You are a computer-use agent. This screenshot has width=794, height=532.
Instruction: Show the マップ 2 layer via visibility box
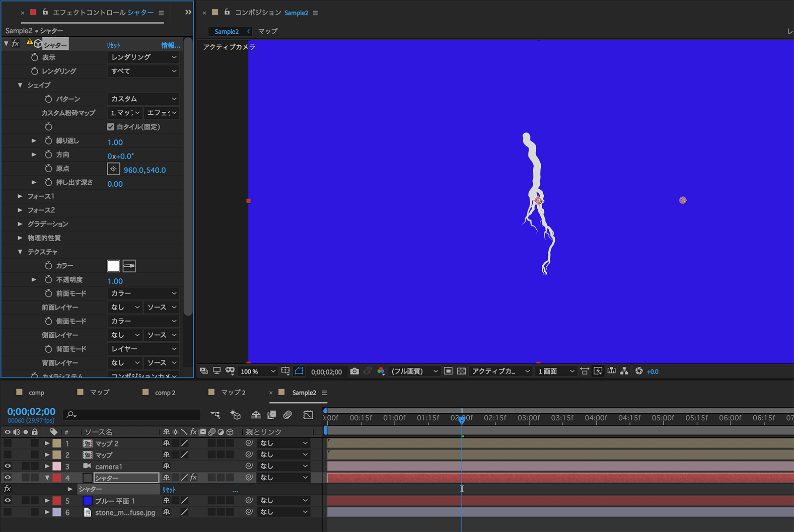(x=8, y=443)
